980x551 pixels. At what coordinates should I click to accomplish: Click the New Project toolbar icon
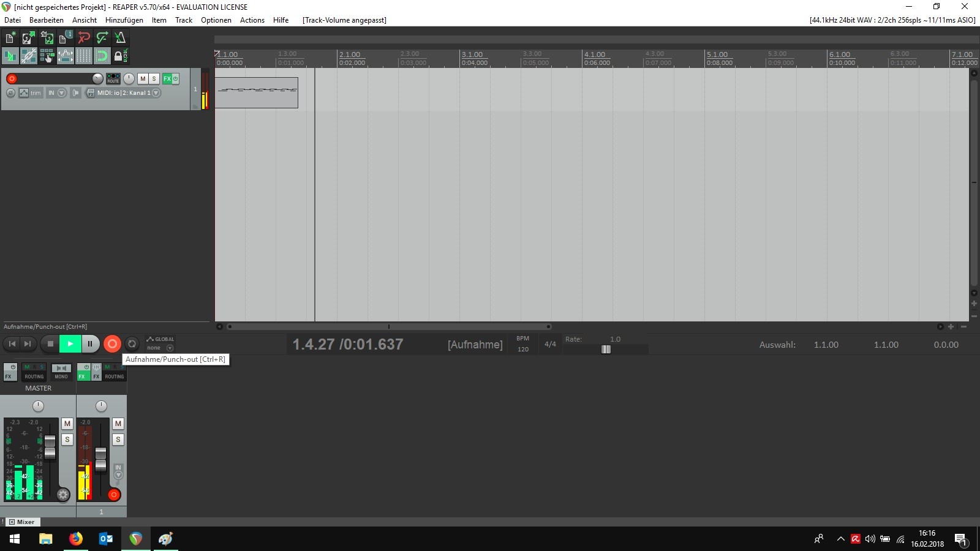click(10, 38)
